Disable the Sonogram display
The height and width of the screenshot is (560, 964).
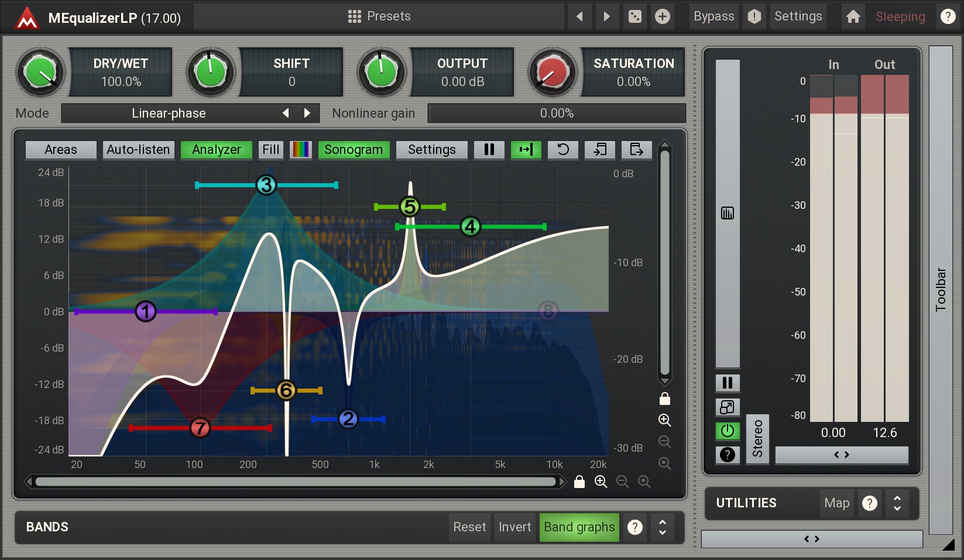tap(353, 150)
